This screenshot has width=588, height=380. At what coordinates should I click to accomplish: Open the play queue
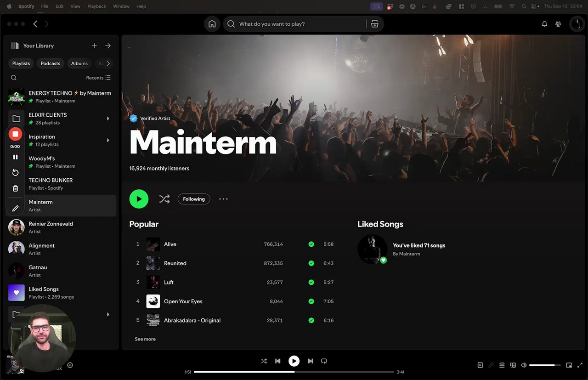(502, 365)
